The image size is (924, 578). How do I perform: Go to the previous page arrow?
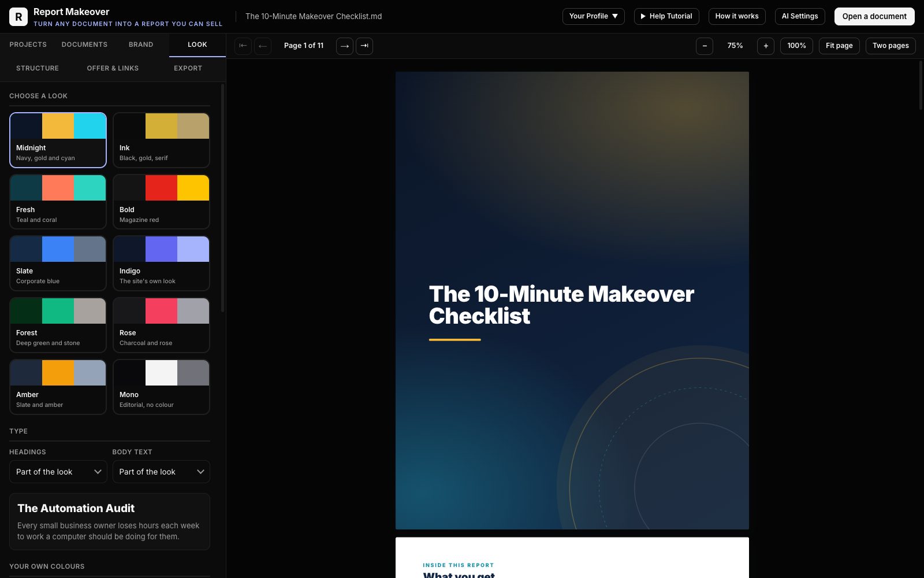click(x=263, y=46)
